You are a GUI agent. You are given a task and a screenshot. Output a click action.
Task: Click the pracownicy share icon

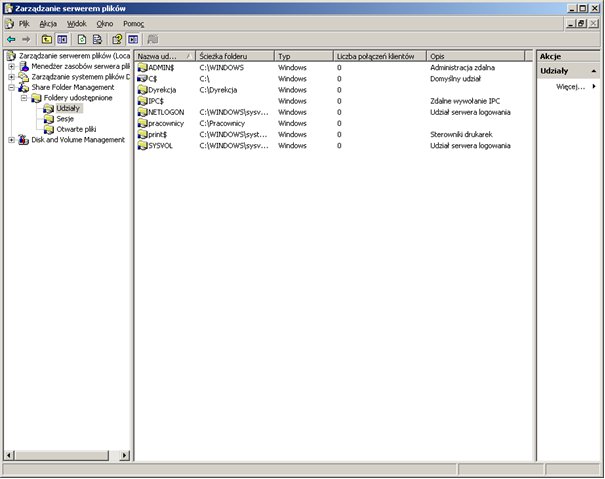(x=143, y=124)
